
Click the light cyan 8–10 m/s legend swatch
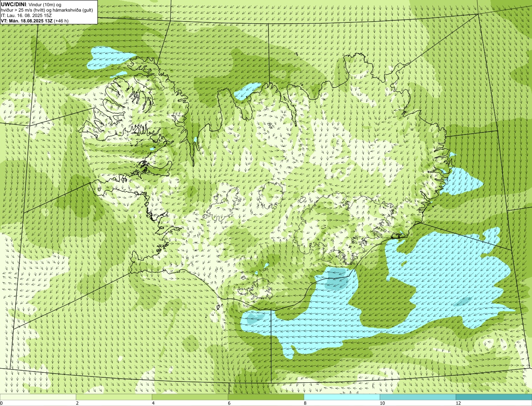click(342, 397)
